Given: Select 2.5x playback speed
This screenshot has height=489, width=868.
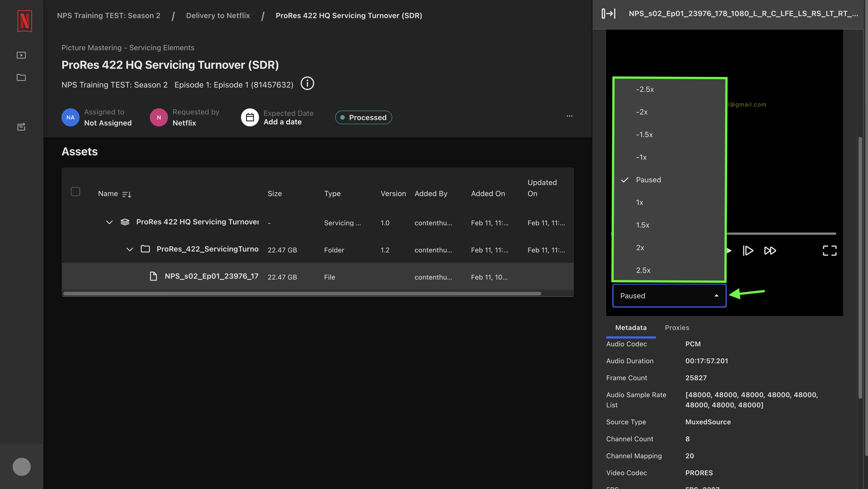Looking at the screenshot, I should [670, 270].
